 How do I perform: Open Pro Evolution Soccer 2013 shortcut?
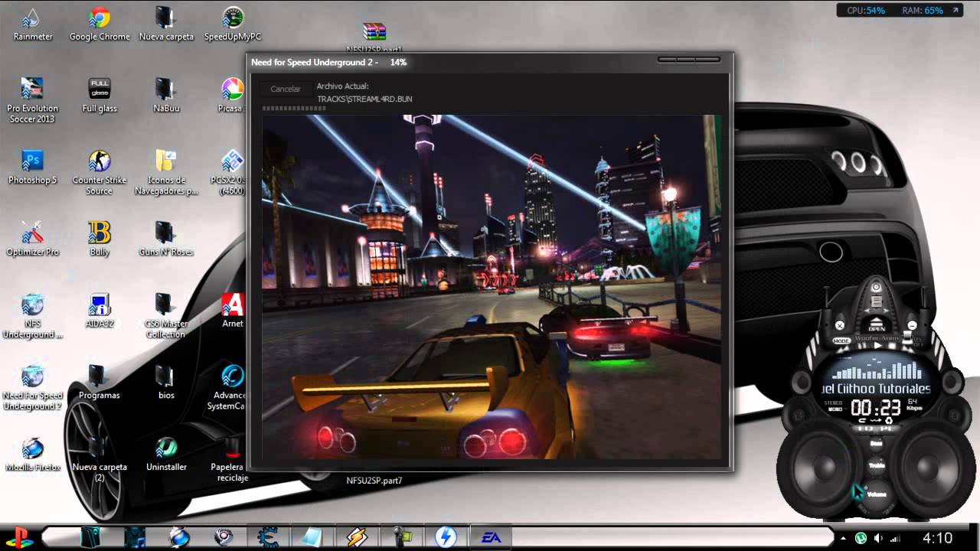32,100
